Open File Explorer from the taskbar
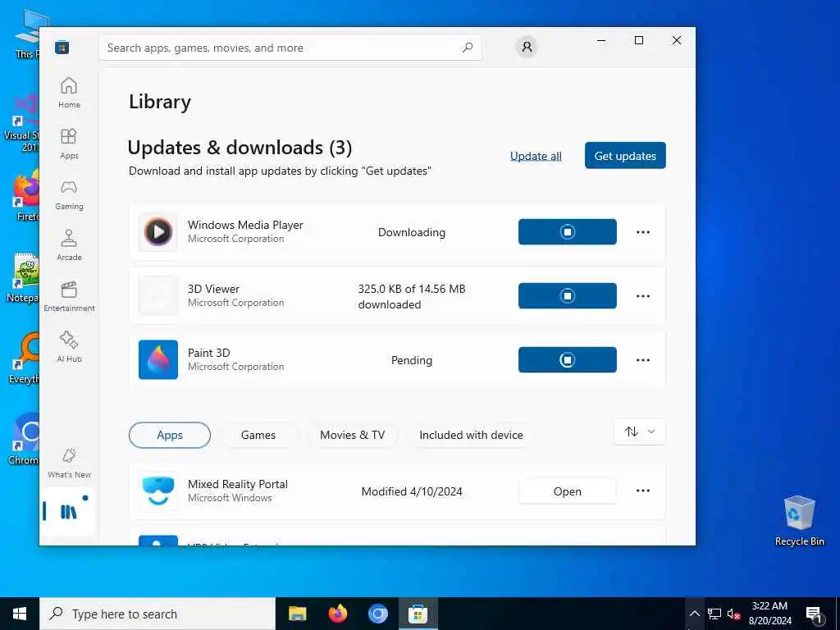This screenshot has height=630, width=840. pos(297,614)
